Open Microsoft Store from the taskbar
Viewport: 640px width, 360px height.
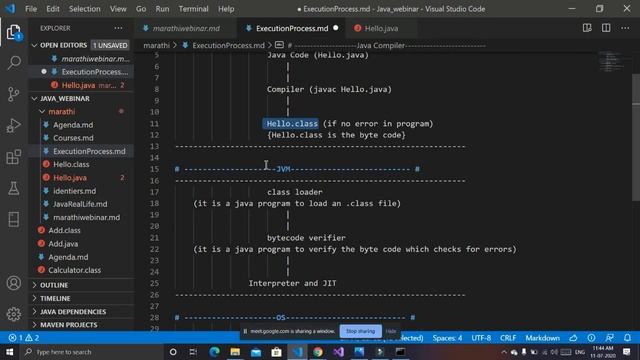tap(276, 352)
